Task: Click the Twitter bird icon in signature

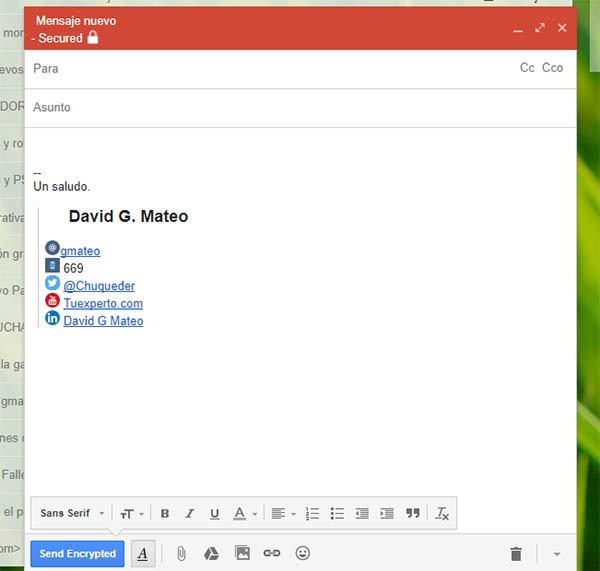Action: (x=52, y=283)
